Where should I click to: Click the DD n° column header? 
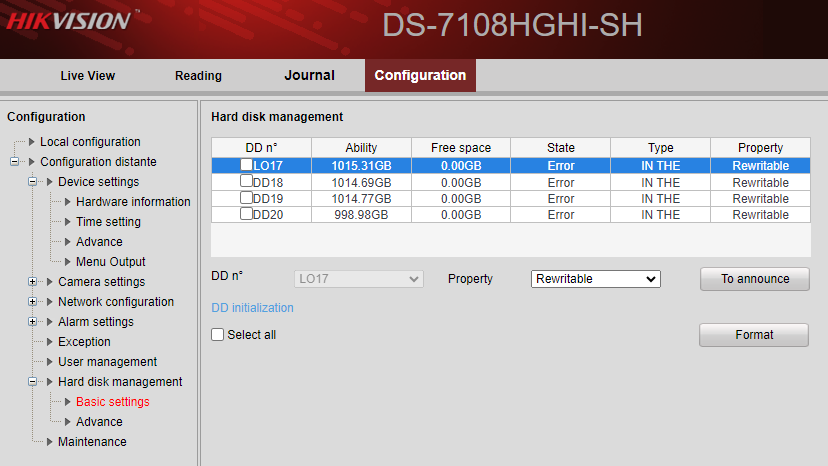click(x=261, y=147)
